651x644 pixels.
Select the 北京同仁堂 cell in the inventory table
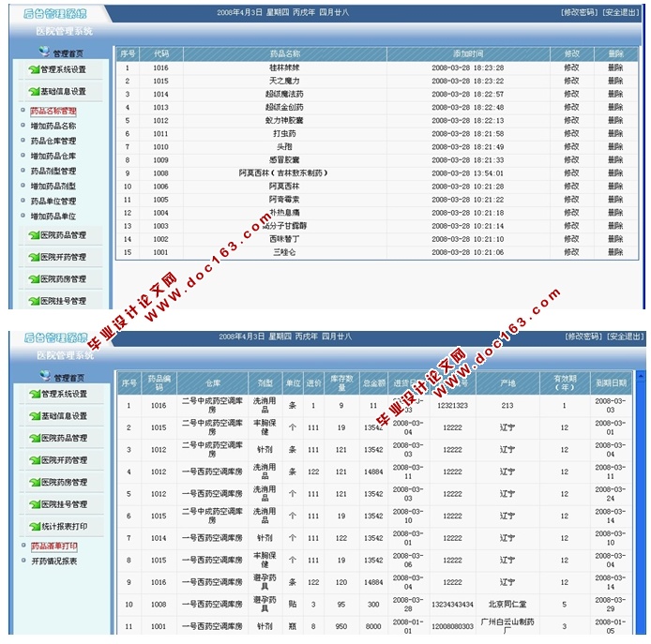point(507,605)
